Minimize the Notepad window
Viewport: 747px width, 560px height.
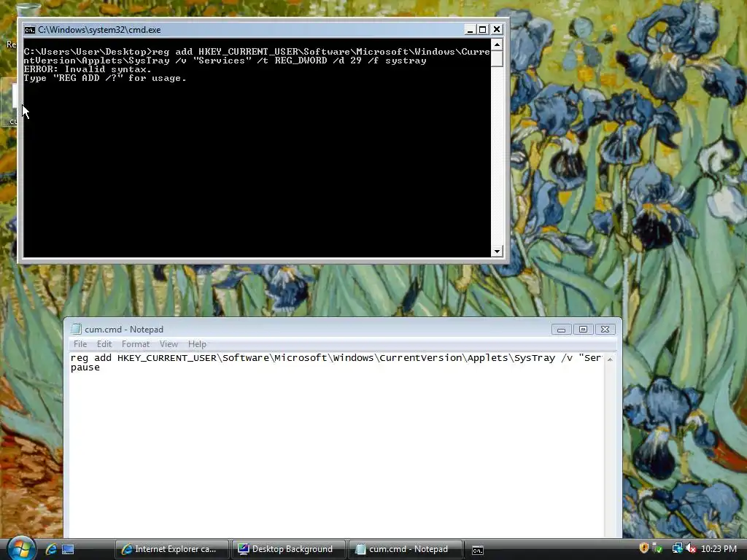point(561,330)
